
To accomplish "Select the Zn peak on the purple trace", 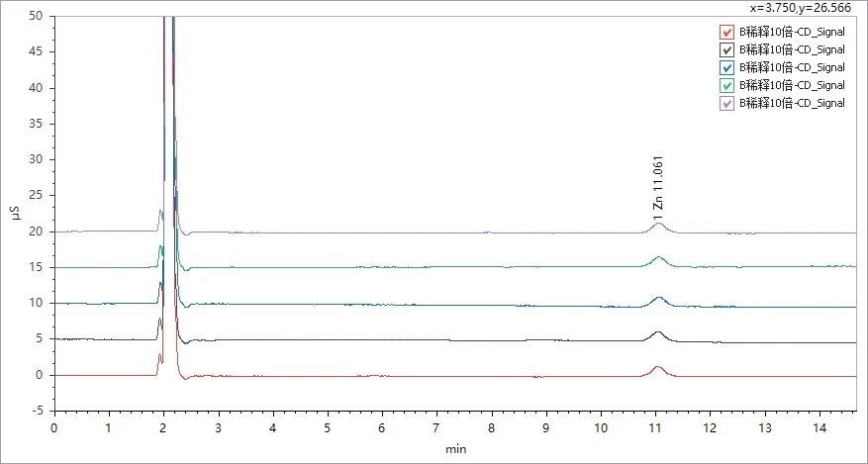I will coord(659,225).
